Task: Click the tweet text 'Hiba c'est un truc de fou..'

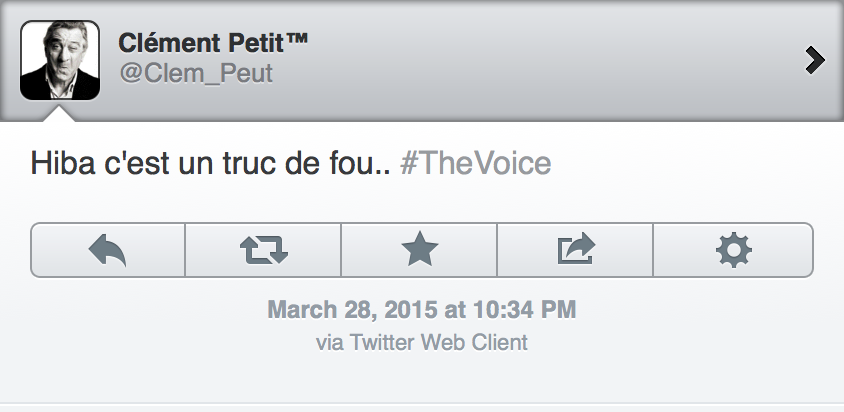Action: click(210, 163)
